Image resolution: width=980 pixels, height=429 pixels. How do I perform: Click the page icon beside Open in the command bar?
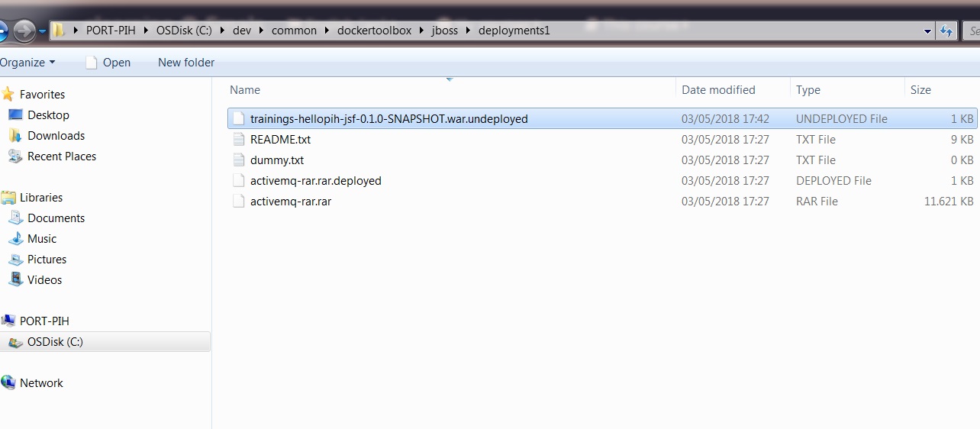tap(91, 63)
